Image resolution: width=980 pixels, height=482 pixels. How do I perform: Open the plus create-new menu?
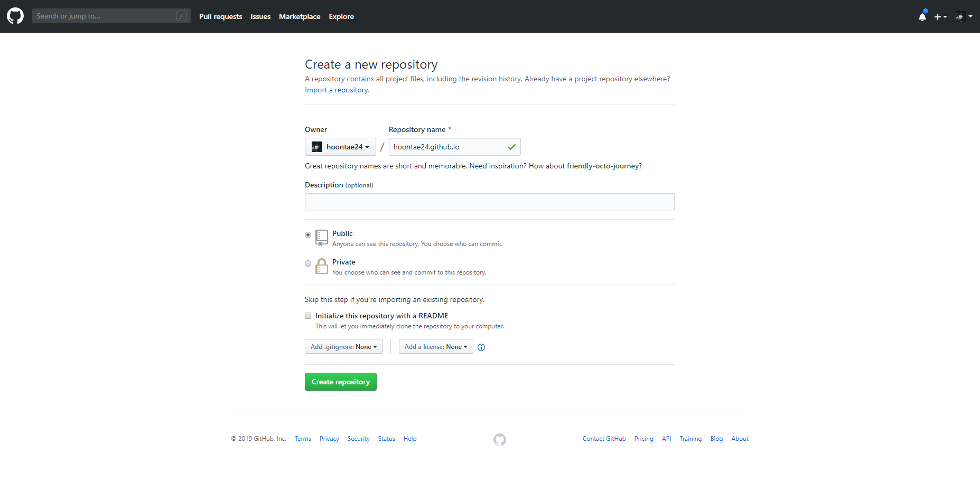(x=940, y=17)
